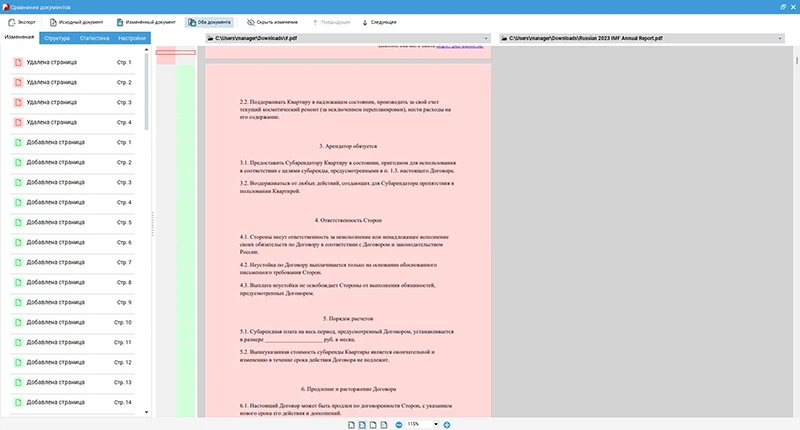The height and width of the screenshot is (430, 800).
Task: Switch to the Структура tab
Action: pyautogui.click(x=57, y=38)
